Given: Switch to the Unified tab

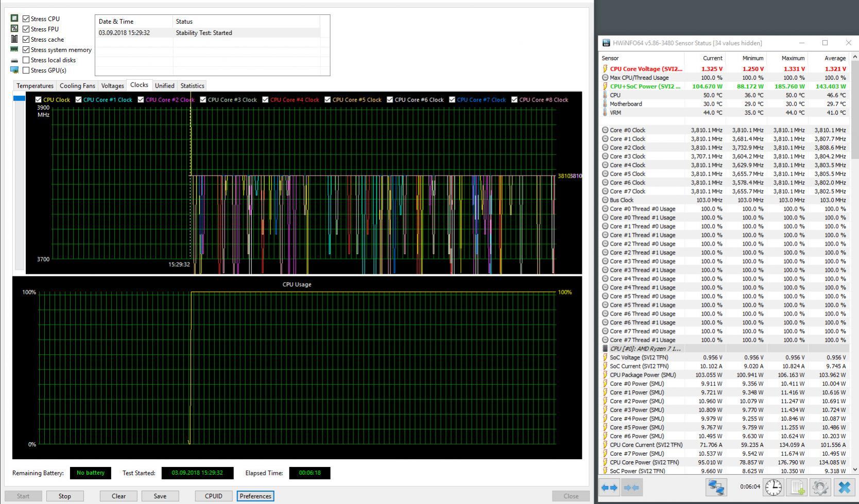Looking at the screenshot, I should pos(164,85).
